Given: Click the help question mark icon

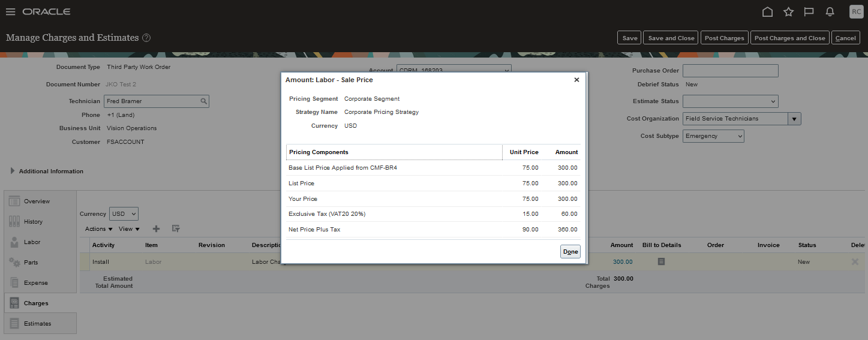Looking at the screenshot, I should coord(146,38).
